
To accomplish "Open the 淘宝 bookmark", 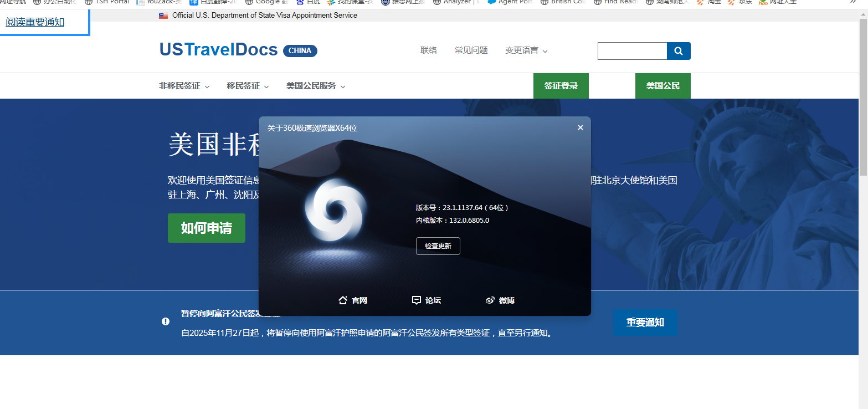I will click(709, 2).
